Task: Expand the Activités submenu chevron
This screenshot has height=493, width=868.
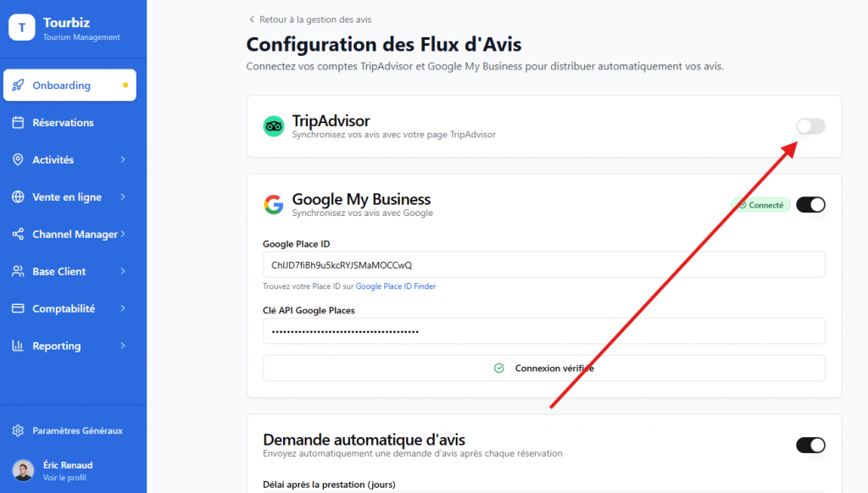Action: (x=123, y=160)
